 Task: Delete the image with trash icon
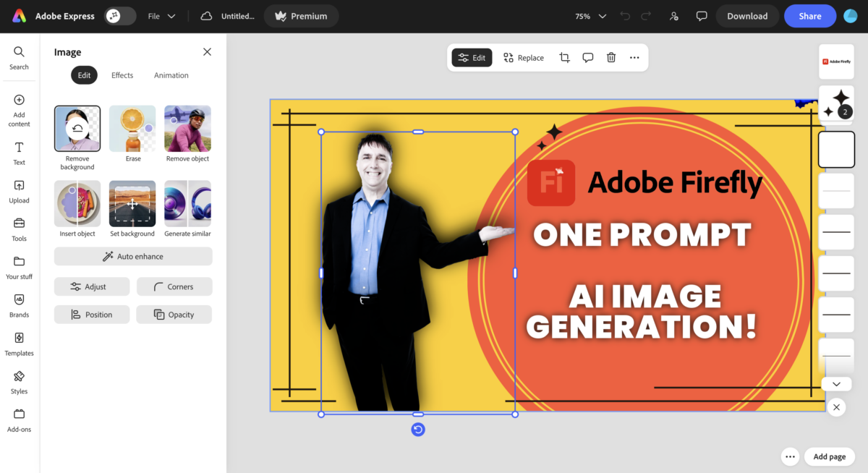(611, 58)
